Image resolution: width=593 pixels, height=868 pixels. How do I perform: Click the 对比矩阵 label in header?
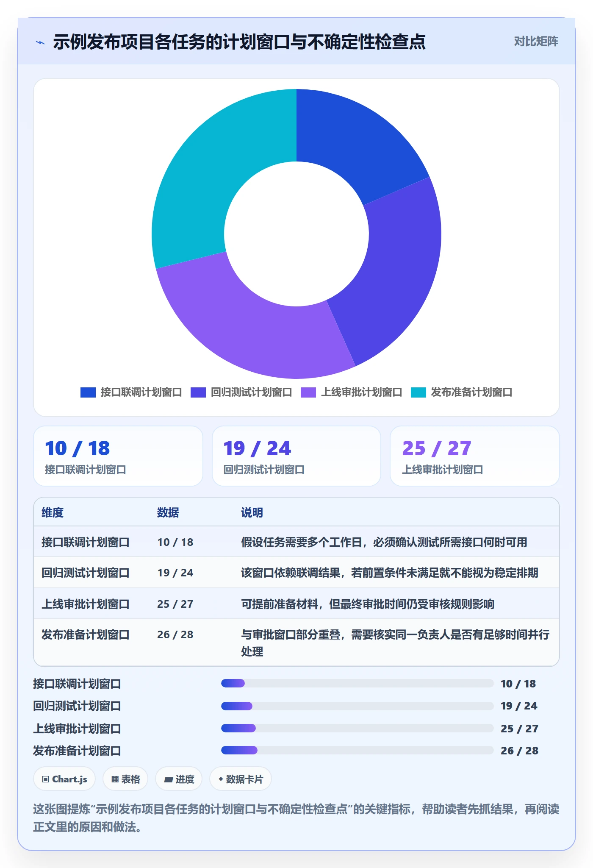tap(536, 42)
